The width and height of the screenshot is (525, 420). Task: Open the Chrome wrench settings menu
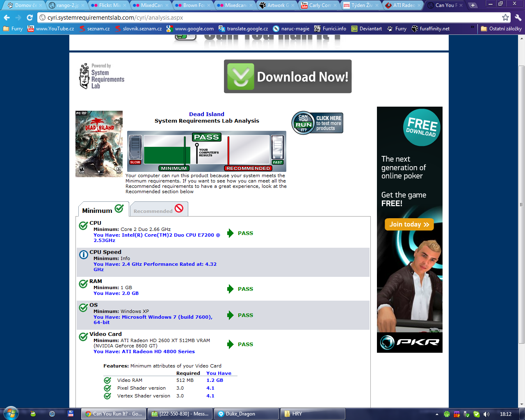(x=518, y=18)
